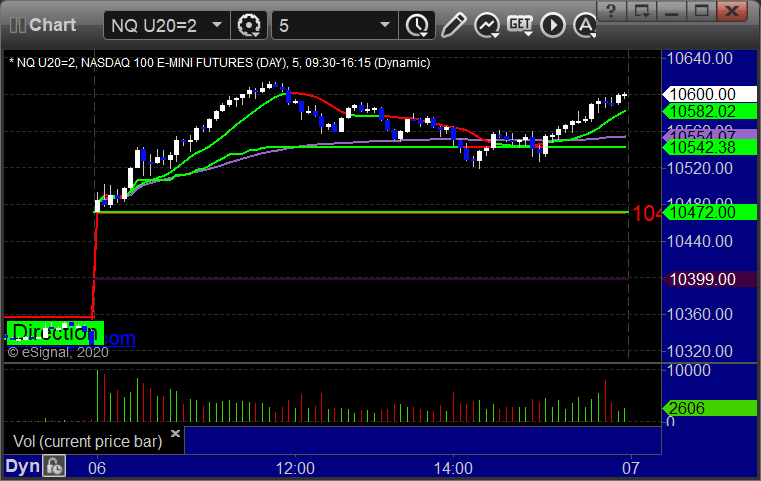Toggle the time-lock icon next to Dyn

pyautogui.click(x=54, y=466)
